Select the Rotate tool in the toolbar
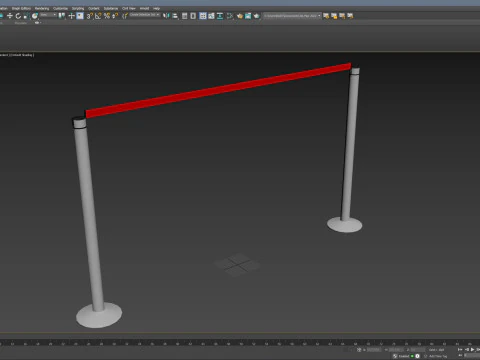Image resolution: width=480 pixels, height=360 pixels. point(18,16)
